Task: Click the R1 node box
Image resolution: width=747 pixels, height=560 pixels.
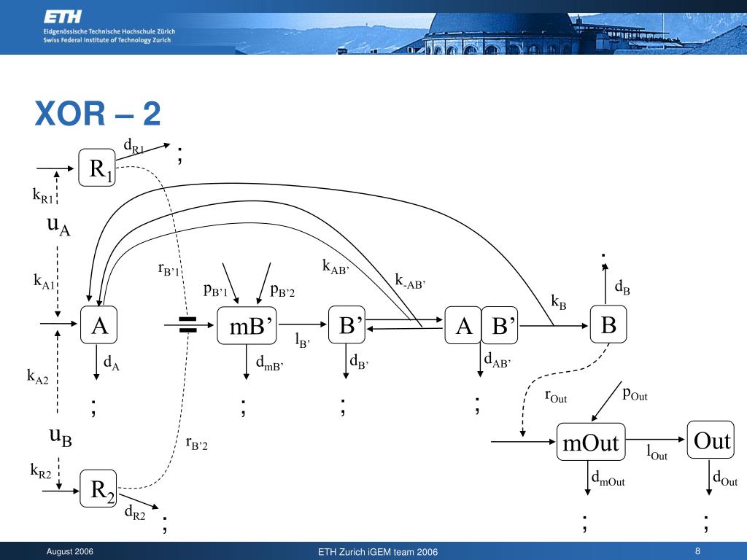Action: [x=97, y=167]
